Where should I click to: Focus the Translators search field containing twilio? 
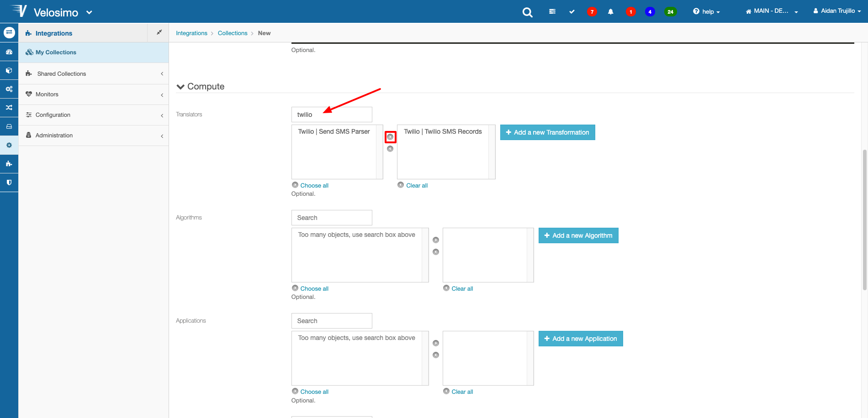click(332, 115)
